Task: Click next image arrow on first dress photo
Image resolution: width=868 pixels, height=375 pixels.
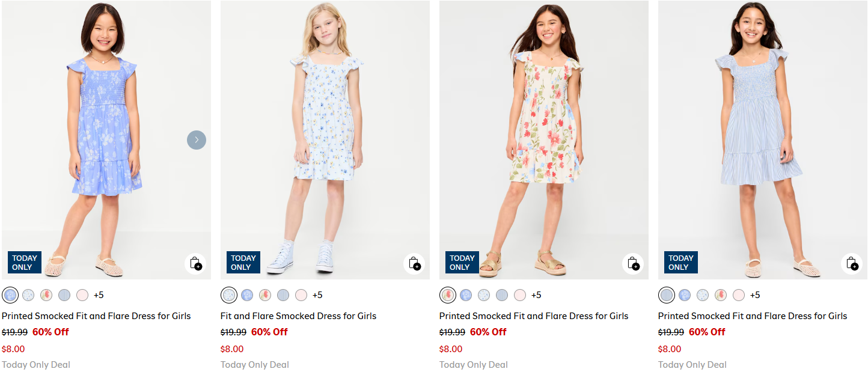Action: click(x=197, y=140)
